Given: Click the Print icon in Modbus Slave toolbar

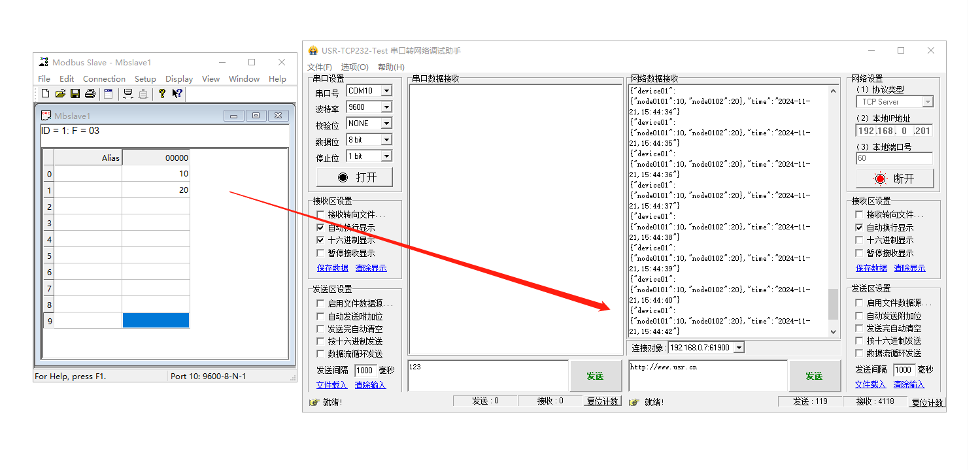Looking at the screenshot, I should tap(90, 94).
